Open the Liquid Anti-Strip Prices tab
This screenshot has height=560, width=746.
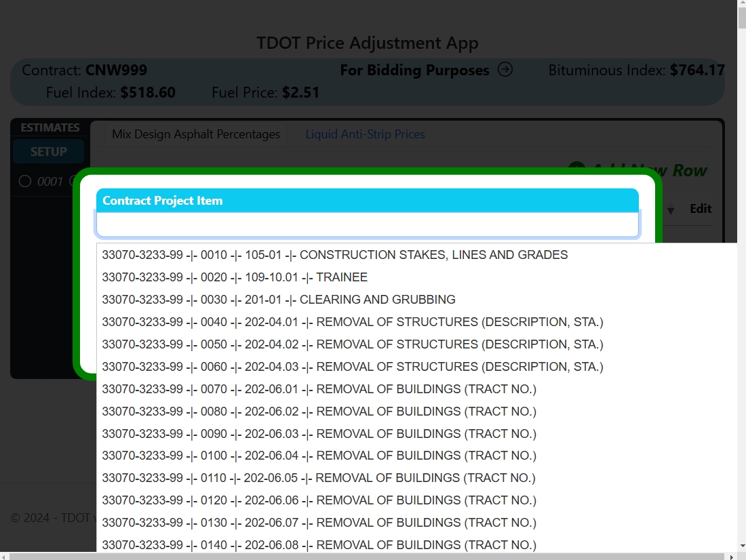click(365, 134)
